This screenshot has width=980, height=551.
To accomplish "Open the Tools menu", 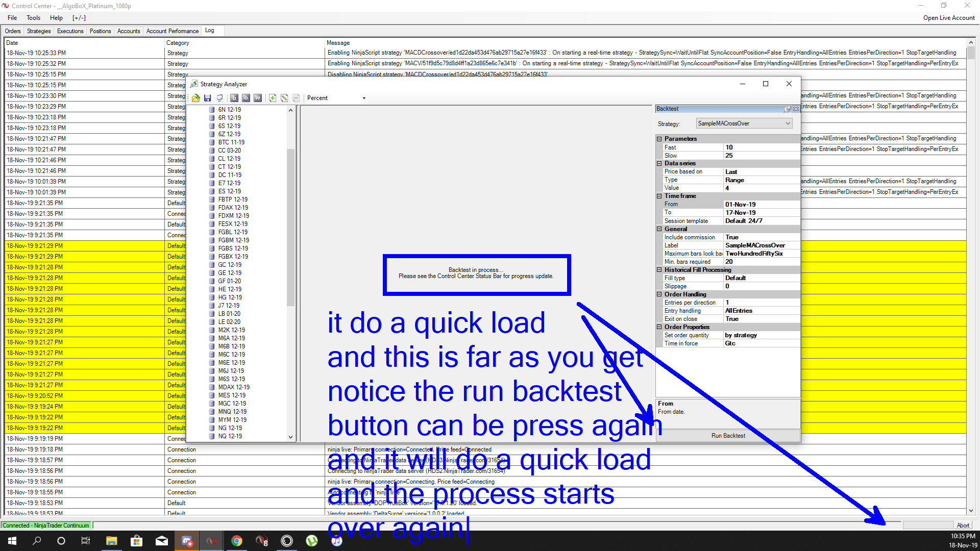I will tap(33, 18).
